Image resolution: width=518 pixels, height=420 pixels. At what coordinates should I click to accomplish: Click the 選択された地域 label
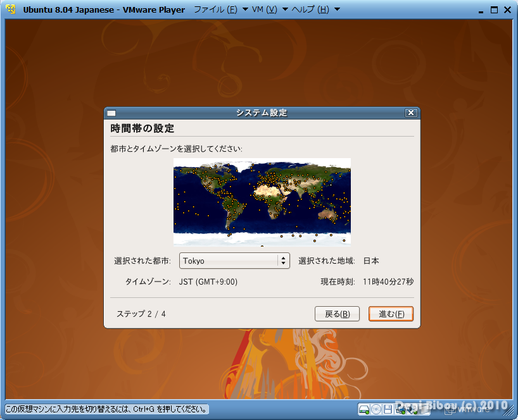click(326, 261)
